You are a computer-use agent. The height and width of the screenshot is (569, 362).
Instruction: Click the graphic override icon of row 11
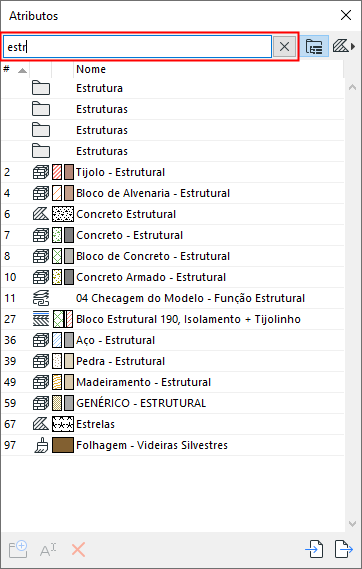[41, 298]
